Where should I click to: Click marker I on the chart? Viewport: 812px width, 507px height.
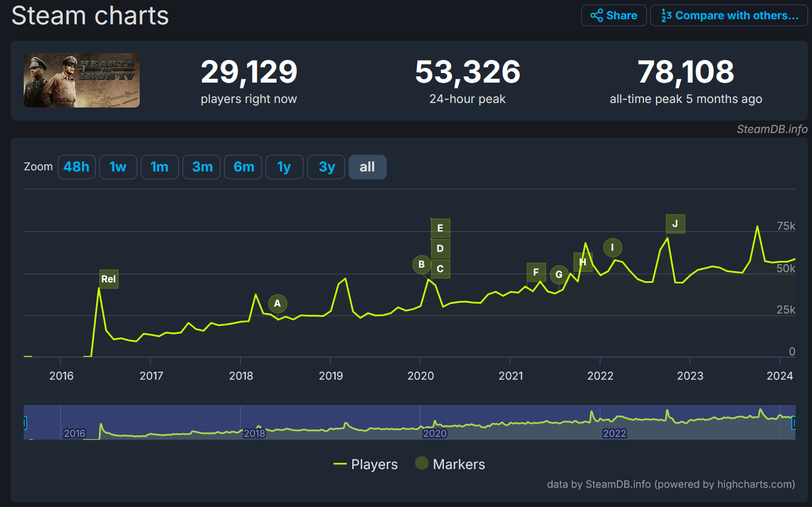(x=612, y=247)
